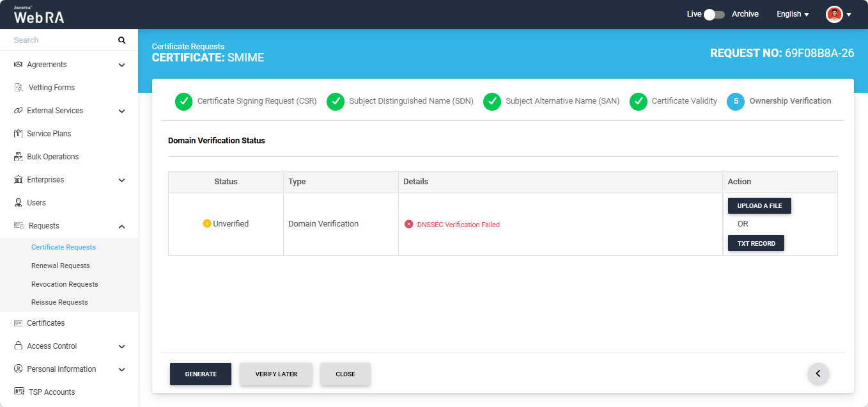Open the English language dropdown
The width and height of the screenshot is (868, 407).
pos(793,14)
